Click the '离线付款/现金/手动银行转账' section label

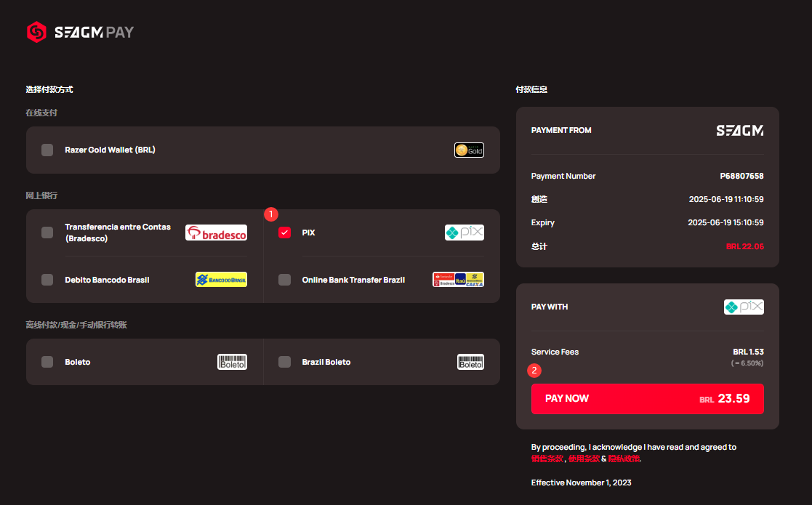click(76, 325)
